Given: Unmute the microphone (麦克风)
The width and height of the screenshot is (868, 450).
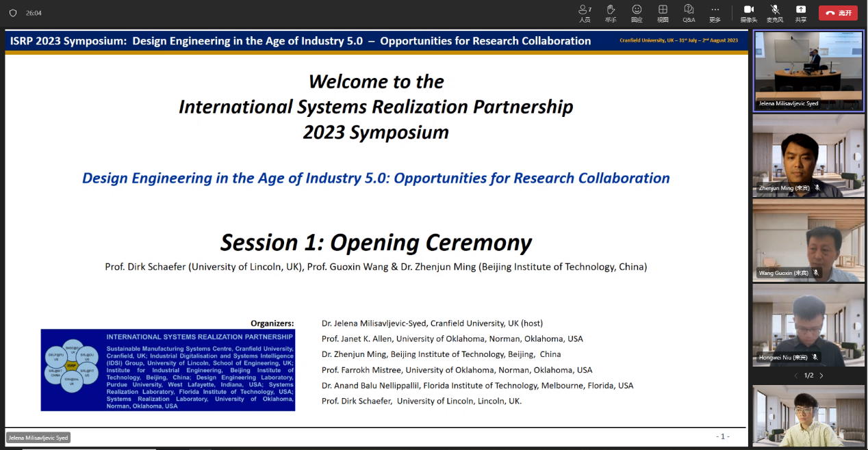Looking at the screenshot, I should click(775, 12).
